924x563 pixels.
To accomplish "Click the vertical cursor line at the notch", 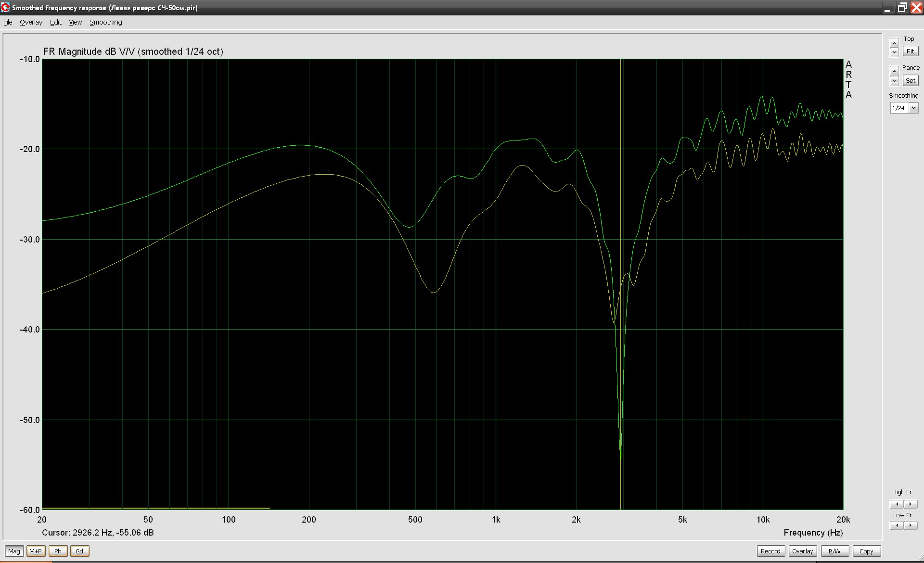I will [621, 284].
